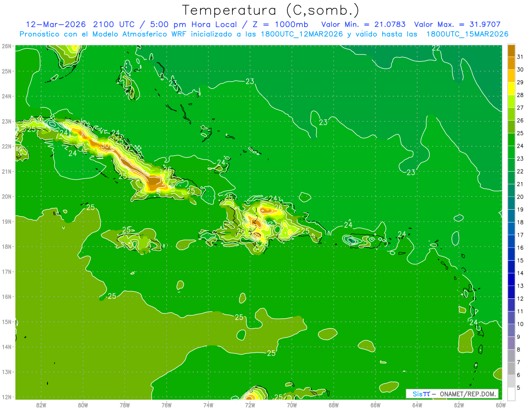Select the "12-Mar-2026 2100 UTC" date text
The image size is (532, 411).
pos(81,24)
